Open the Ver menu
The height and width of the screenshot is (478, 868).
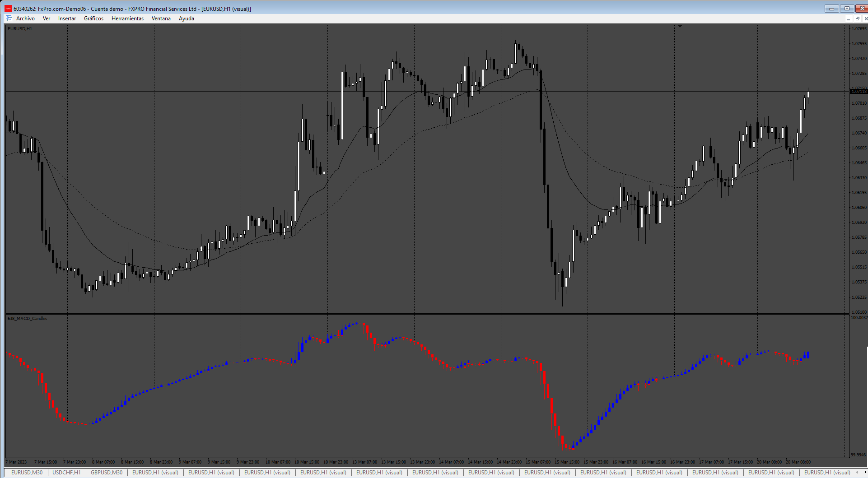[46, 19]
